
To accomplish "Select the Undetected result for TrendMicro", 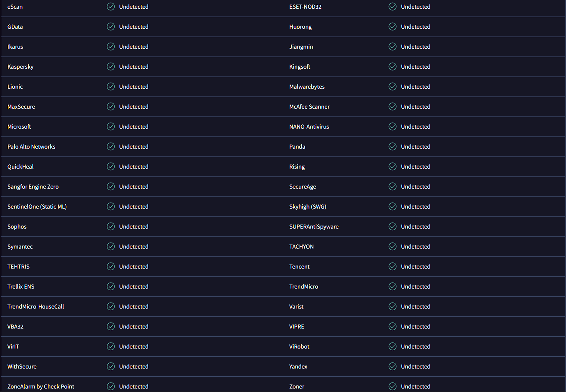I will [x=416, y=286].
